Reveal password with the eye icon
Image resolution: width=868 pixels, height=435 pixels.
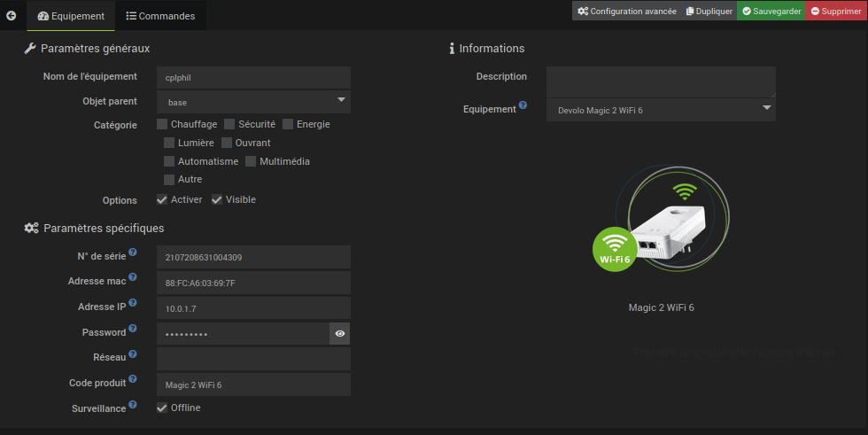tap(340, 333)
